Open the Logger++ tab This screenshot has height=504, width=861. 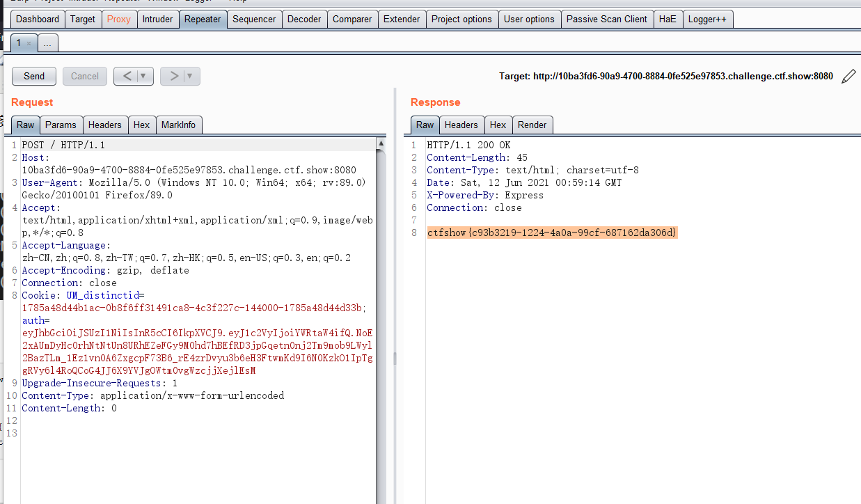707,19
